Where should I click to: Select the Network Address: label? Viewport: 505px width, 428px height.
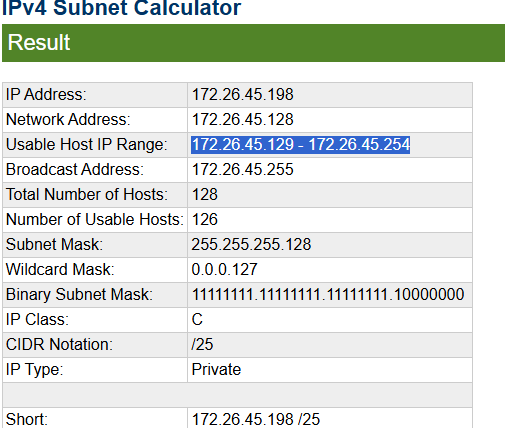point(68,119)
